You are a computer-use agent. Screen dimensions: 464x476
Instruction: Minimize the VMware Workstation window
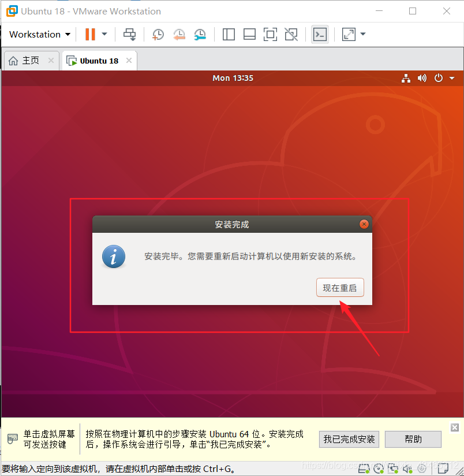click(x=379, y=11)
